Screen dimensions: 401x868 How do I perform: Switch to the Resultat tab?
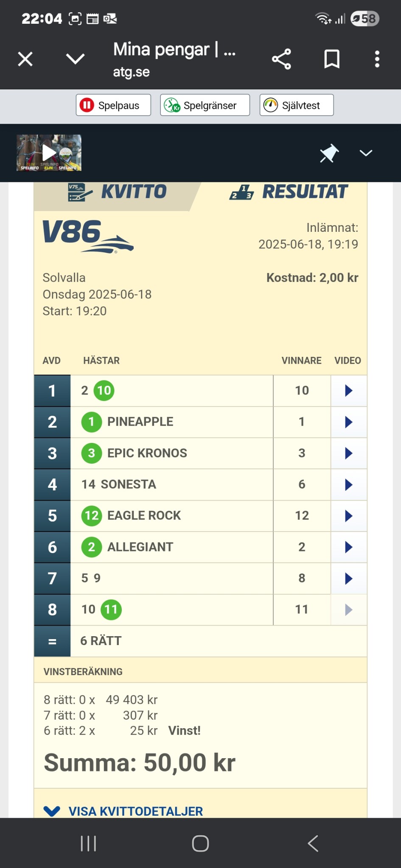click(x=289, y=192)
